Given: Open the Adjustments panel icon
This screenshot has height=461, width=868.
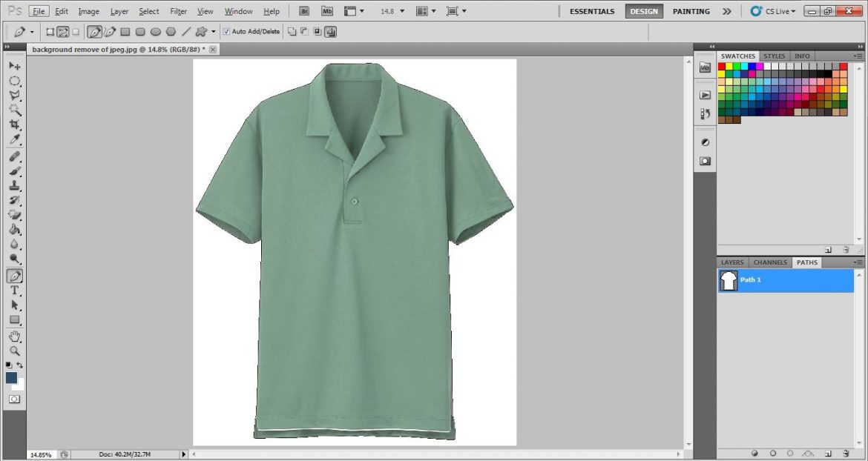Looking at the screenshot, I should point(705,142).
